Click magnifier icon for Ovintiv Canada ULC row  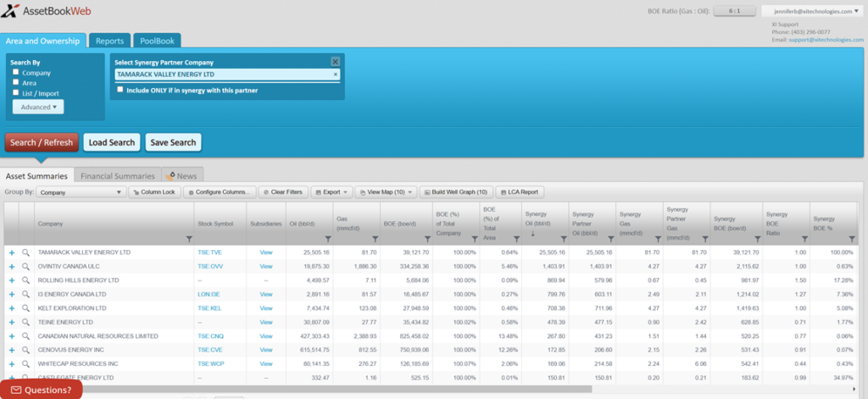[x=25, y=266]
